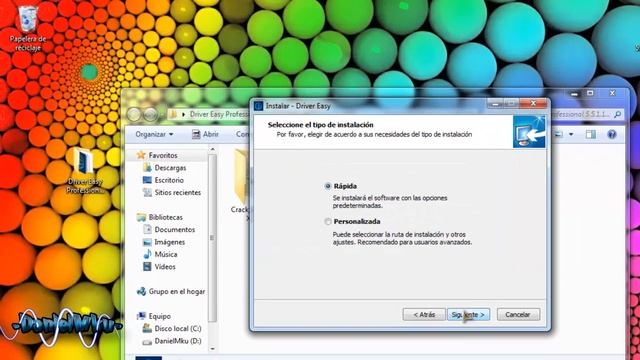Open DanielMku (D:) drive
The image size is (640, 360).
(178, 341)
